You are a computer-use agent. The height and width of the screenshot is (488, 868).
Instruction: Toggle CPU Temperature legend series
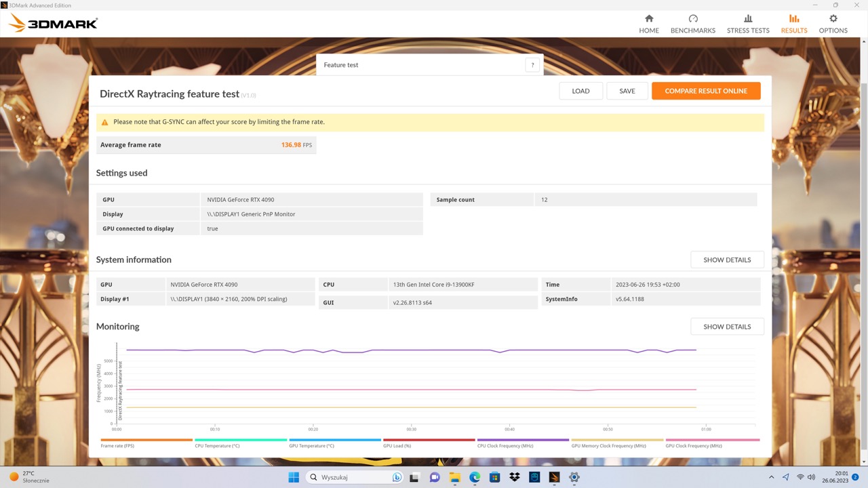[x=241, y=443]
